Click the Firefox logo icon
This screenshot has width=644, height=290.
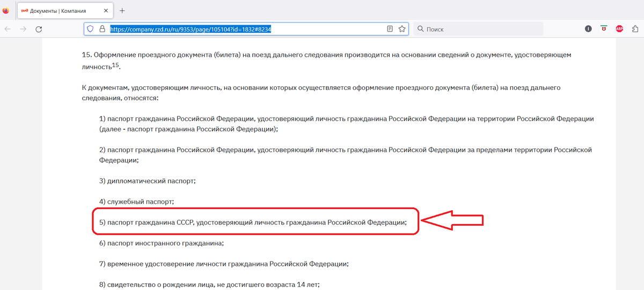pyautogui.click(x=6, y=10)
